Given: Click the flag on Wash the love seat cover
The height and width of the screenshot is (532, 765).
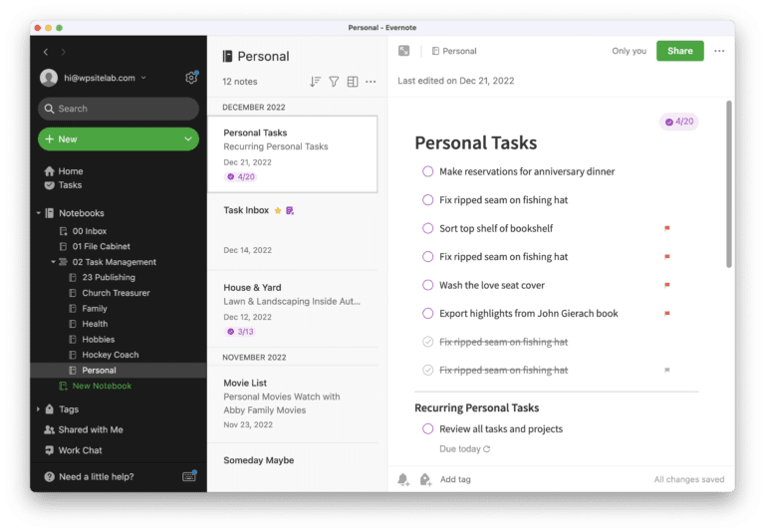Looking at the screenshot, I should tap(667, 285).
